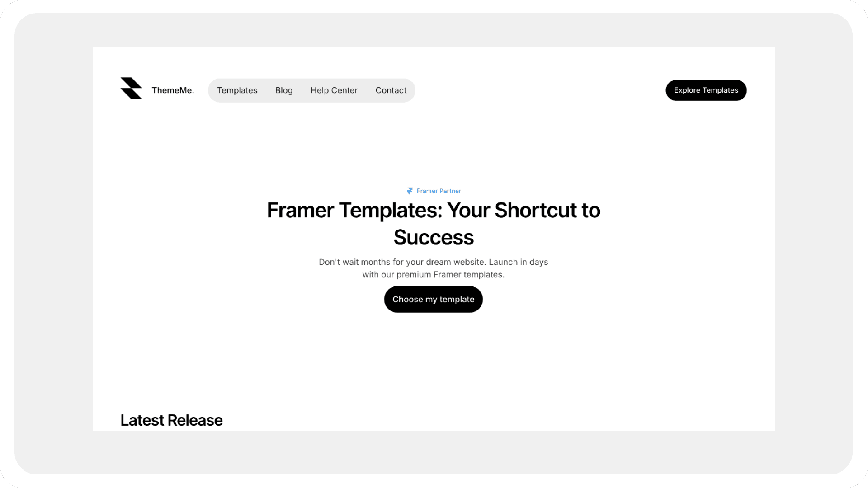Image resolution: width=868 pixels, height=488 pixels.
Task: Click Contact navigation item
Action: pyautogui.click(x=391, y=90)
